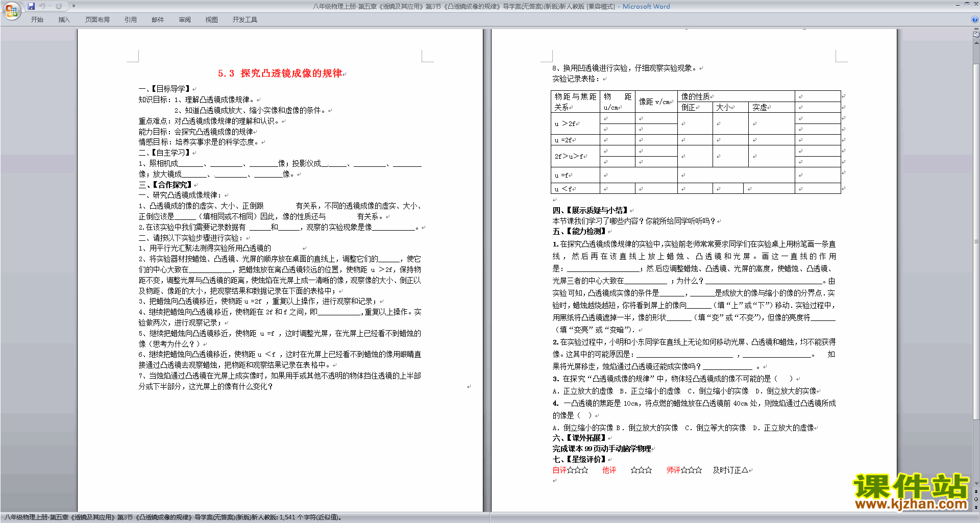
Task: Click the red text 自评 in star rating line
Action: 559,470
